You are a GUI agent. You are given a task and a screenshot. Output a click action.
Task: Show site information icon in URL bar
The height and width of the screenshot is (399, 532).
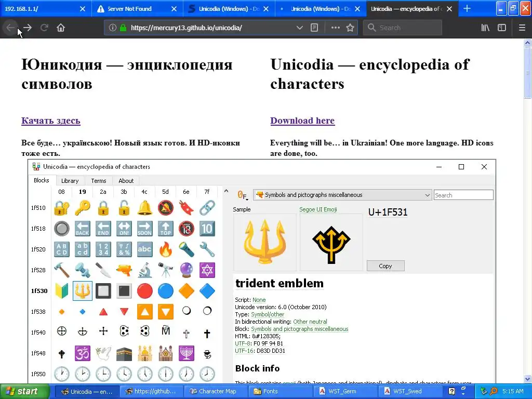[112, 28]
